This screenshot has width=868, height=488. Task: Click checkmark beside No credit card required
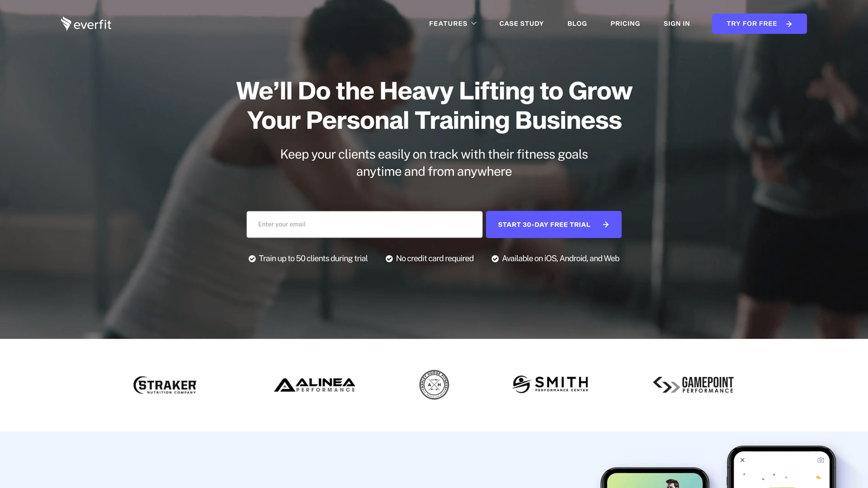tap(389, 259)
